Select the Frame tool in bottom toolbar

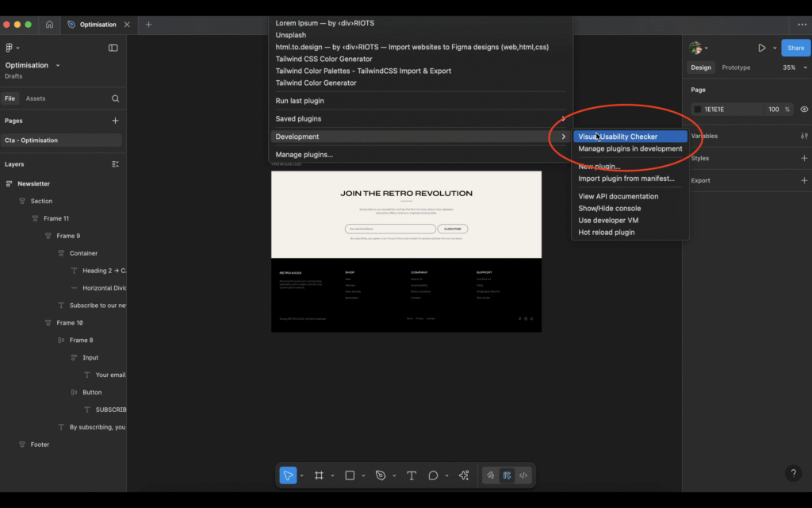319,475
